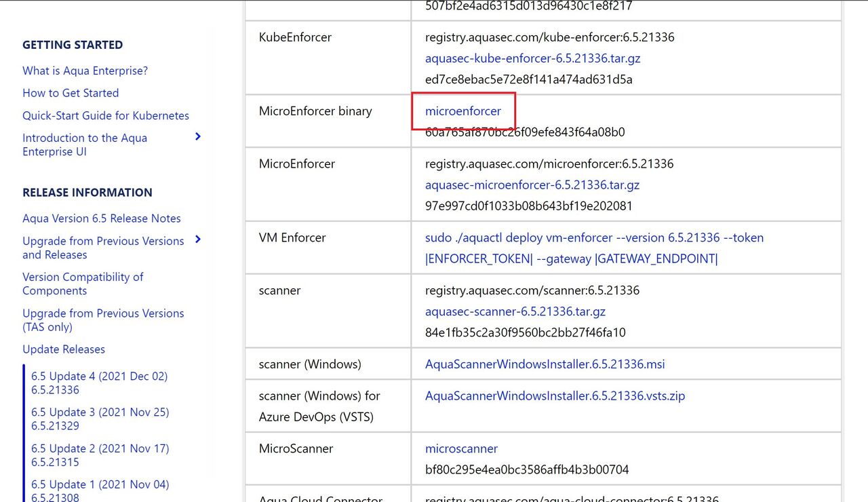Select 6.5 Update 1 (2021 Nov 04) release

(x=100, y=491)
